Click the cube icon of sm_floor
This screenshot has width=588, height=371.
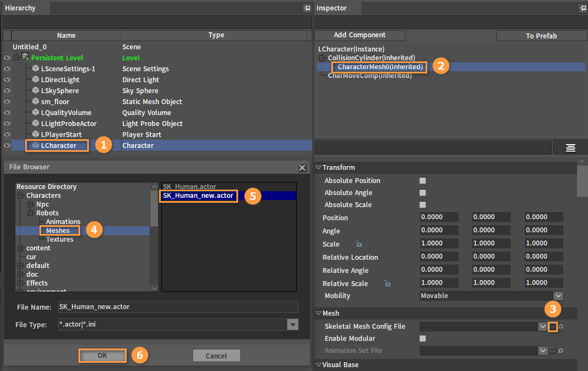point(36,101)
